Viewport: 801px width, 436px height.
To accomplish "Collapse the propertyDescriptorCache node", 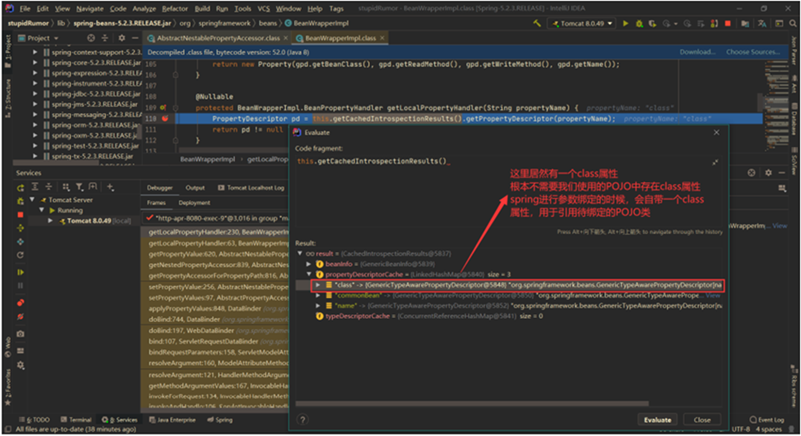I will [x=308, y=273].
